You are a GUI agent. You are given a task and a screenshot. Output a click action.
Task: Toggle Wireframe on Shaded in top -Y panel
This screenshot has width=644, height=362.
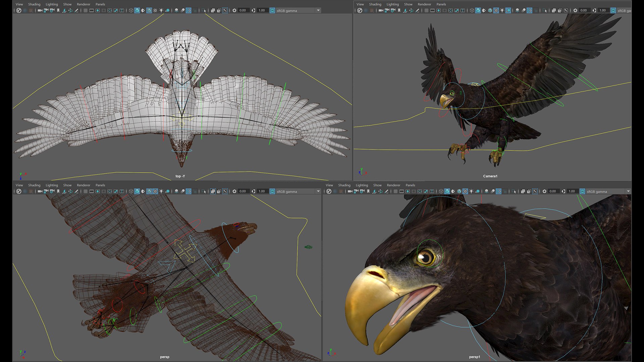click(x=149, y=10)
